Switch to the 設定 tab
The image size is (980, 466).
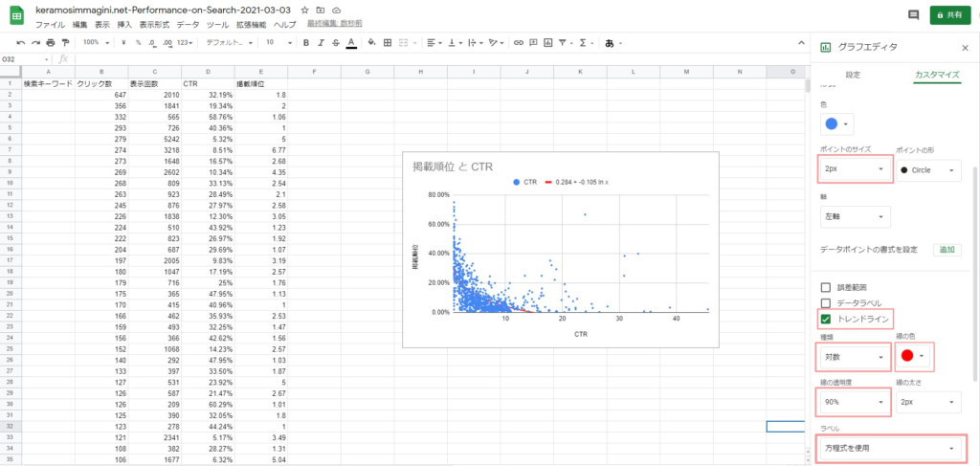(x=853, y=75)
